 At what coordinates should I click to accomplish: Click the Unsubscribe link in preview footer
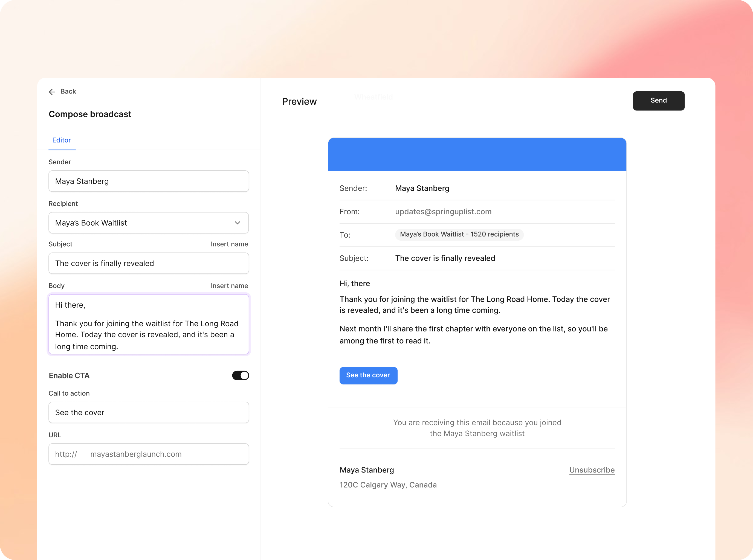(x=592, y=470)
